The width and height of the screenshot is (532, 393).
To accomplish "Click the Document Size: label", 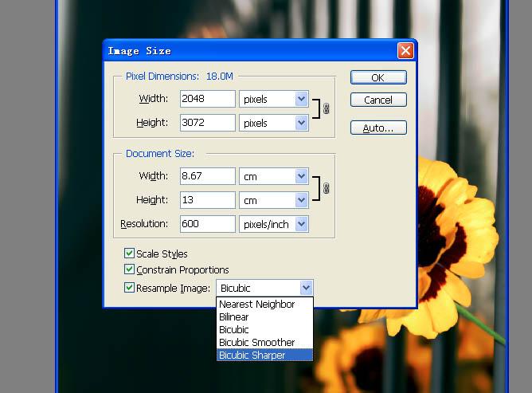I will coord(160,154).
